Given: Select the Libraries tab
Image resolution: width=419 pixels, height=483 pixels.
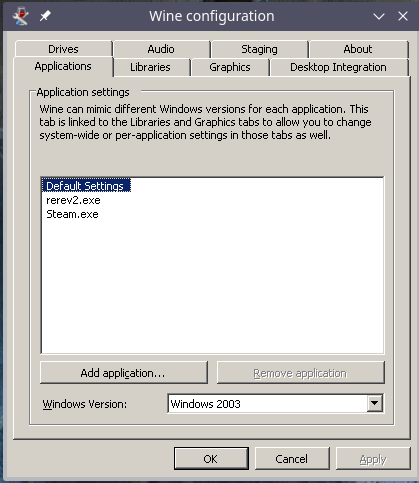Looking at the screenshot, I should point(150,67).
